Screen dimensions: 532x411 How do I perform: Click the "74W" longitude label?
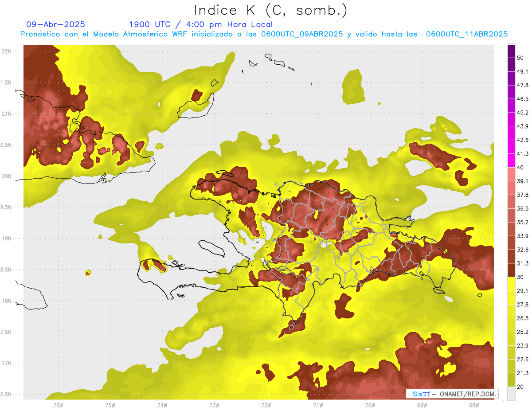[162, 405]
